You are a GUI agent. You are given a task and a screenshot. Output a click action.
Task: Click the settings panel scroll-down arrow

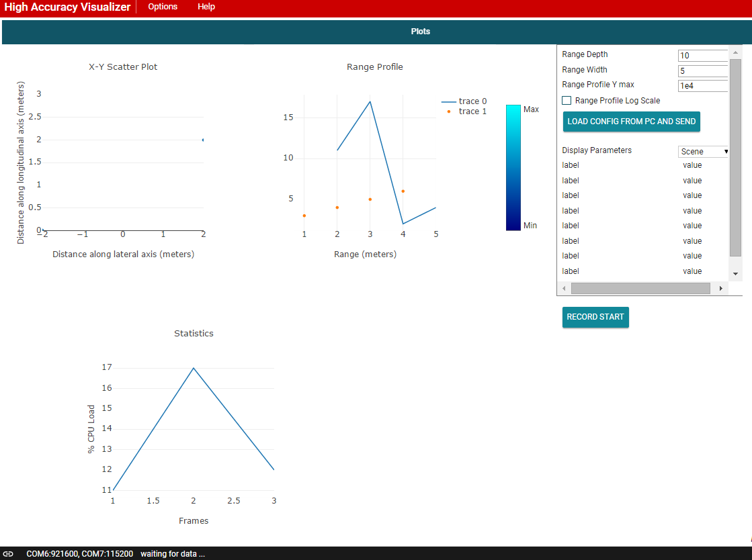click(735, 274)
